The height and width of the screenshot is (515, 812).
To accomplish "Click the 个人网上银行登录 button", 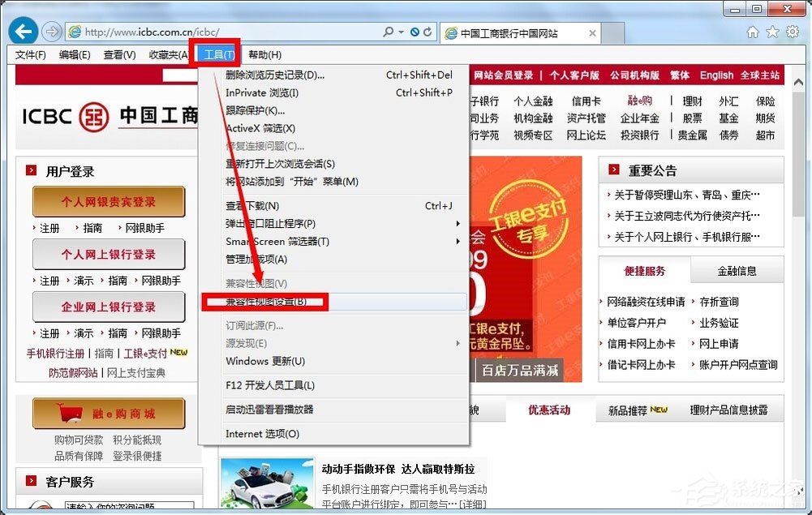I will (x=109, y=255).
